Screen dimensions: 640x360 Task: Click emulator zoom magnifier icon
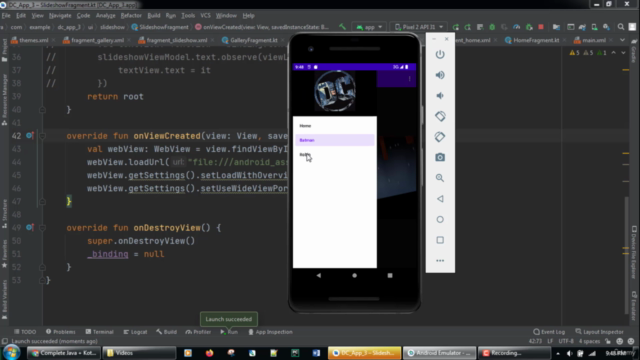pyautogui.click(x=440, y=178)
